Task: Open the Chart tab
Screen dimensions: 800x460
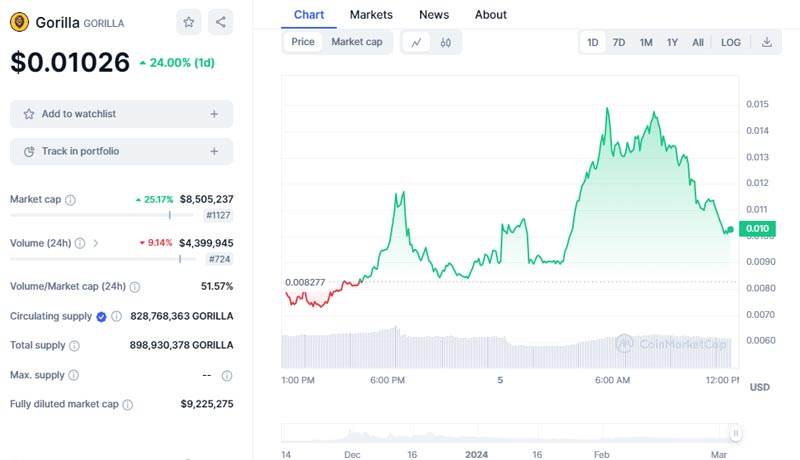Action: tap(309, 15)
